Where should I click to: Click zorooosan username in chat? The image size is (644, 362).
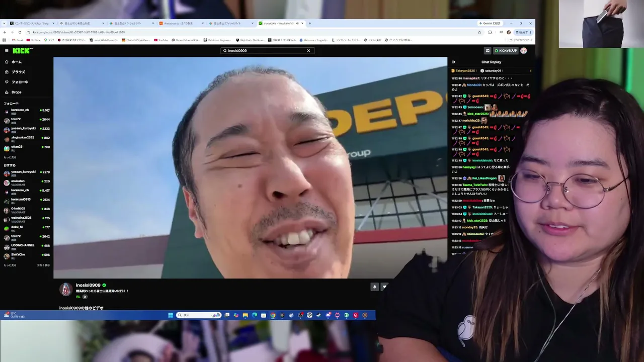coord(475,107)
